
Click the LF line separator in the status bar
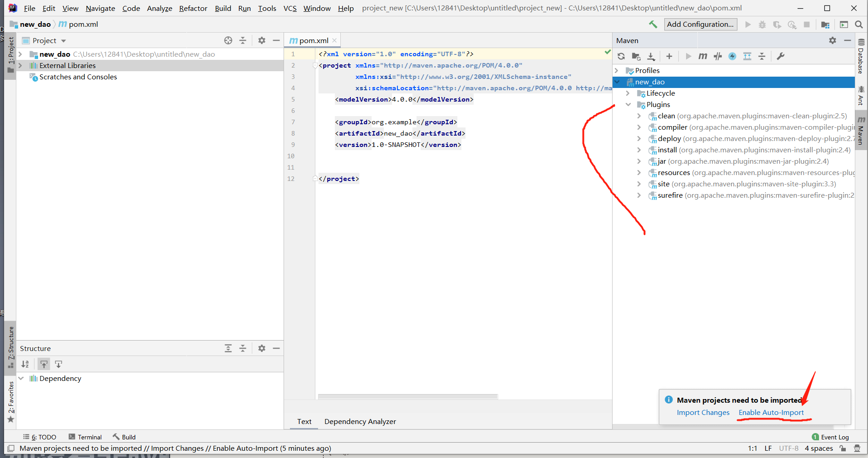coord(768,448)
